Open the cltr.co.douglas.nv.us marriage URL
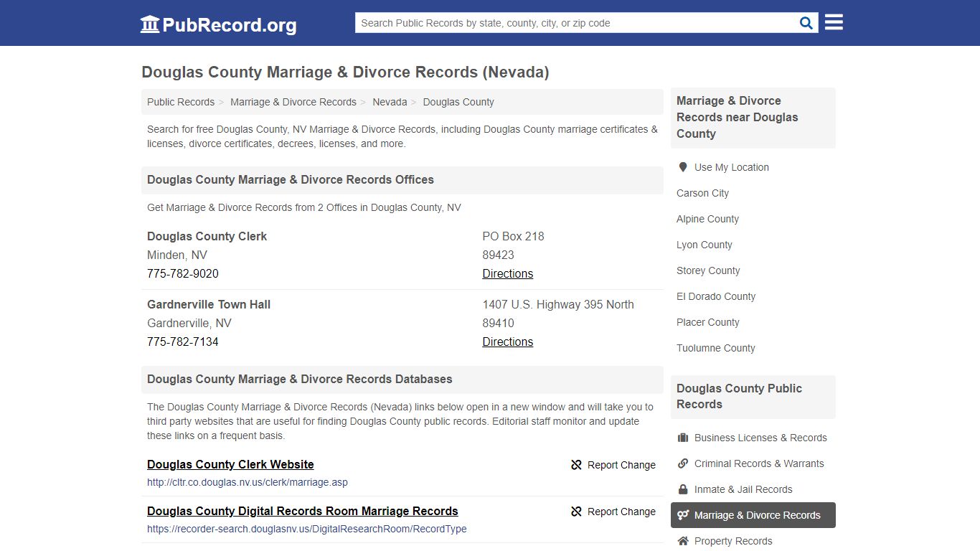Viewport: 980px width, 551px height. [x=248, y=482]
